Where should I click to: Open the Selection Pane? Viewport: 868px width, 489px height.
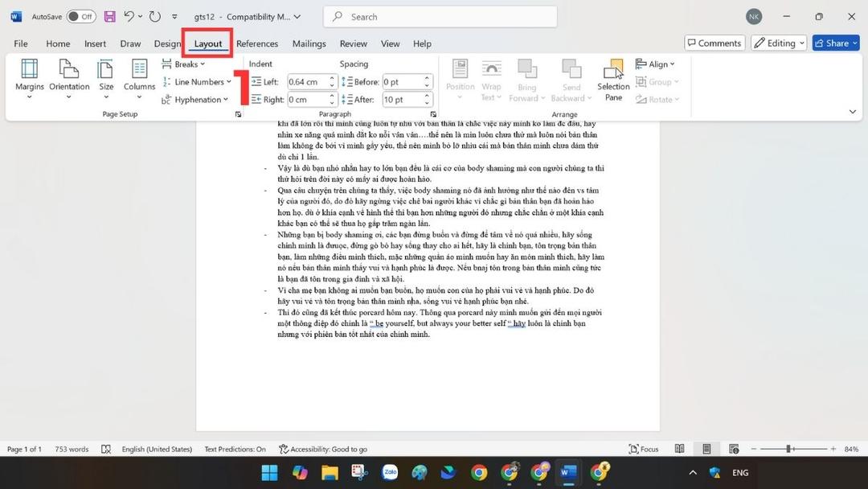[613, 78]
